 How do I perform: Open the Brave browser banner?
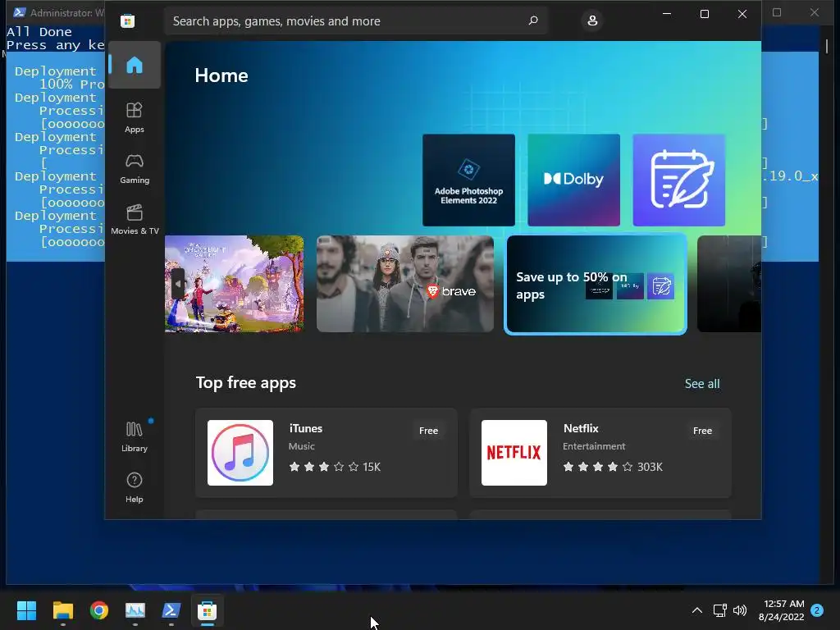(x=405, y=284)
